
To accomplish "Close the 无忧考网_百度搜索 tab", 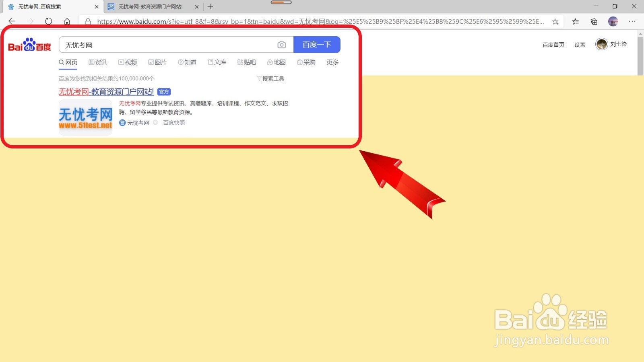I will [97, 7].
